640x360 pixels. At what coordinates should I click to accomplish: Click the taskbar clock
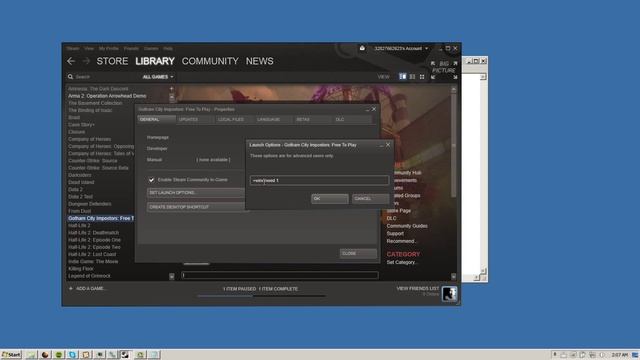click(x=620, y=355)
